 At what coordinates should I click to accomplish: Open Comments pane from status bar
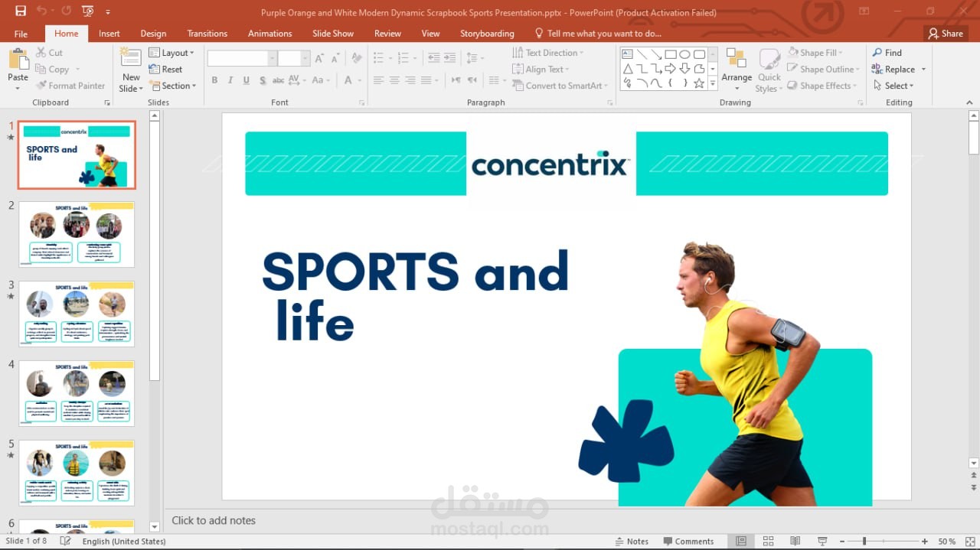(x=688, y=542)
